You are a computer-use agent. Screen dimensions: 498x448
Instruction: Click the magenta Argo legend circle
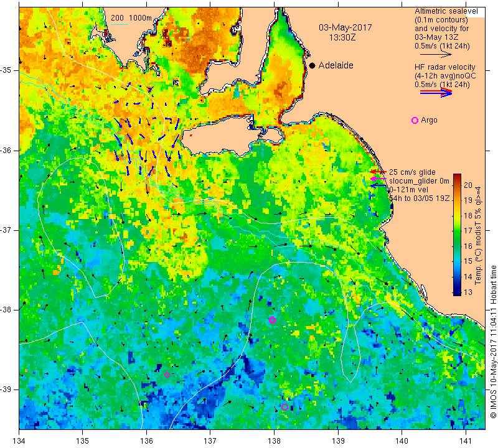pos(415,120)
